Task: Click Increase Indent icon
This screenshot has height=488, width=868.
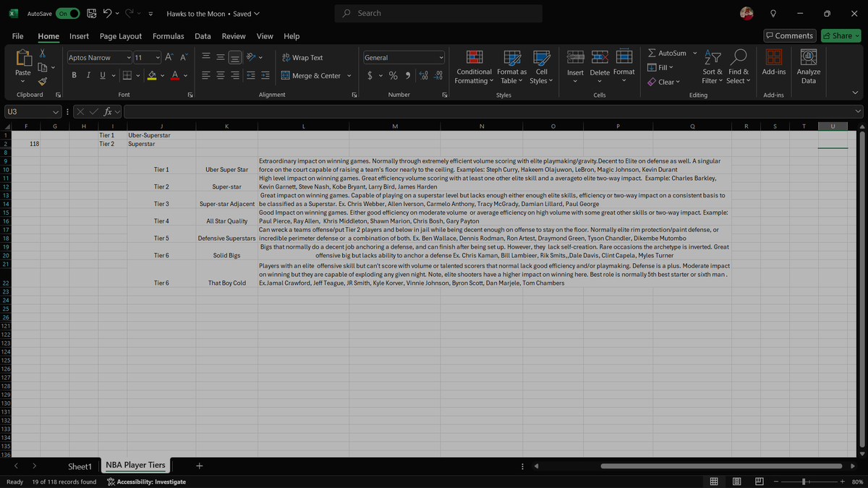Action: [x=265, y=75]
